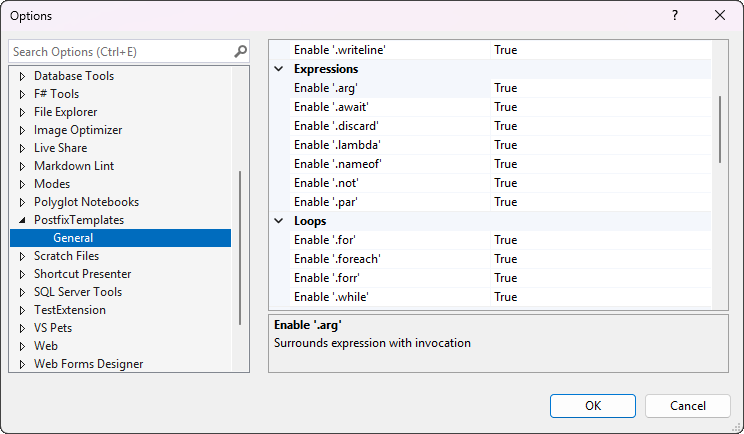Viewport: 744px width, 434px height.
Task: Open the Live Share options
Action: click(60, 148)
